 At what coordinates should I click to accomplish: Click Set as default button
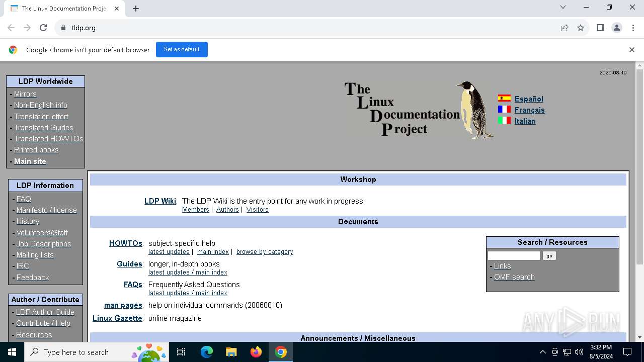pyautogui.click(x=182, y=49)
